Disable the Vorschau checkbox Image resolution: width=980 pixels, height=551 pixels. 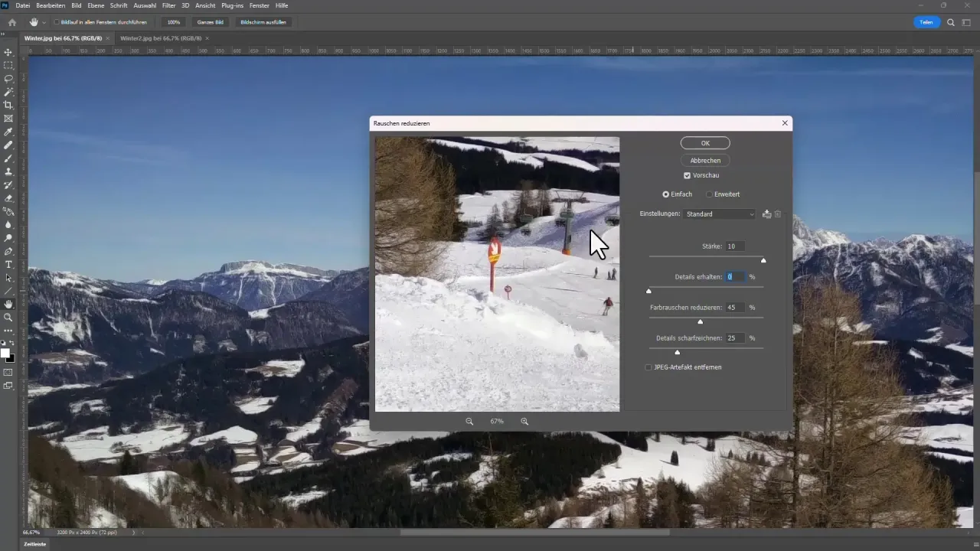click(x=687, y=175)
